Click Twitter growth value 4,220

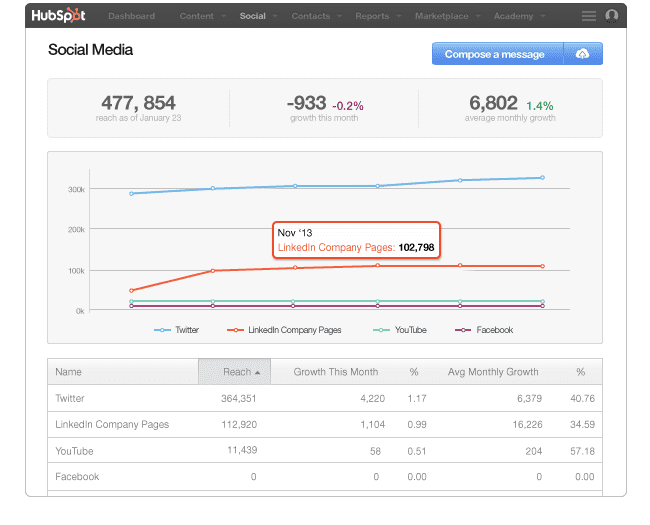(x=373, y=399)
